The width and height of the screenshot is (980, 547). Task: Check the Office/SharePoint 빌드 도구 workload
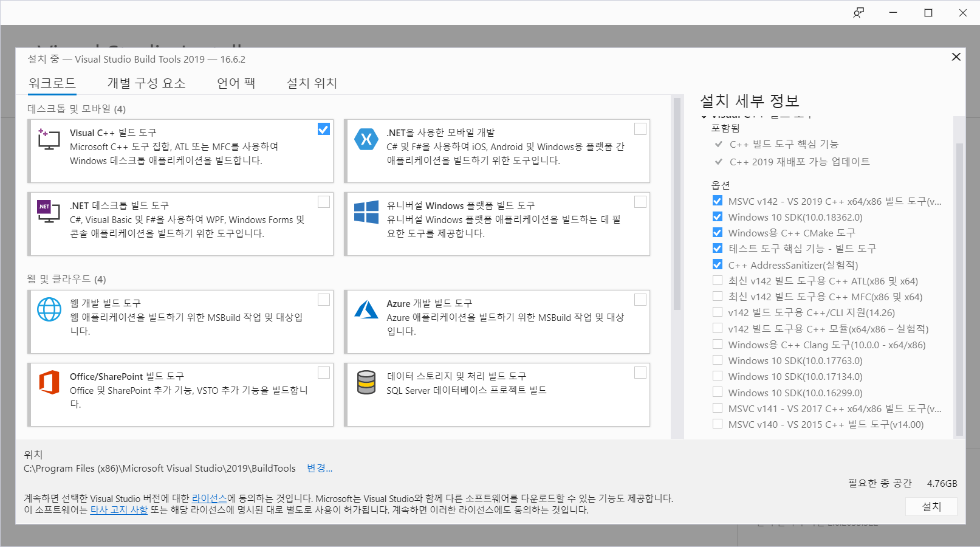click(x=324, y=373)
